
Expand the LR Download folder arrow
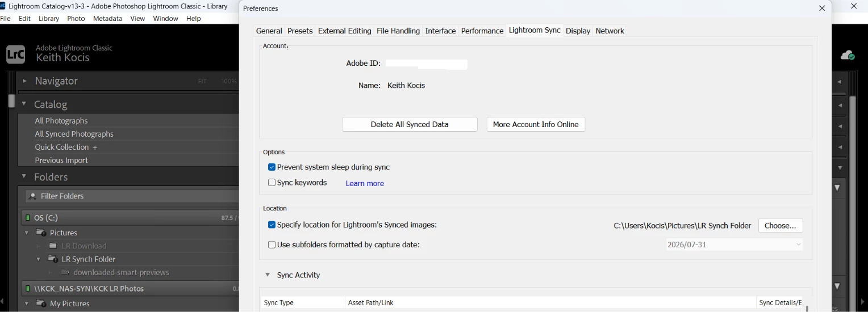pos(39,246)
